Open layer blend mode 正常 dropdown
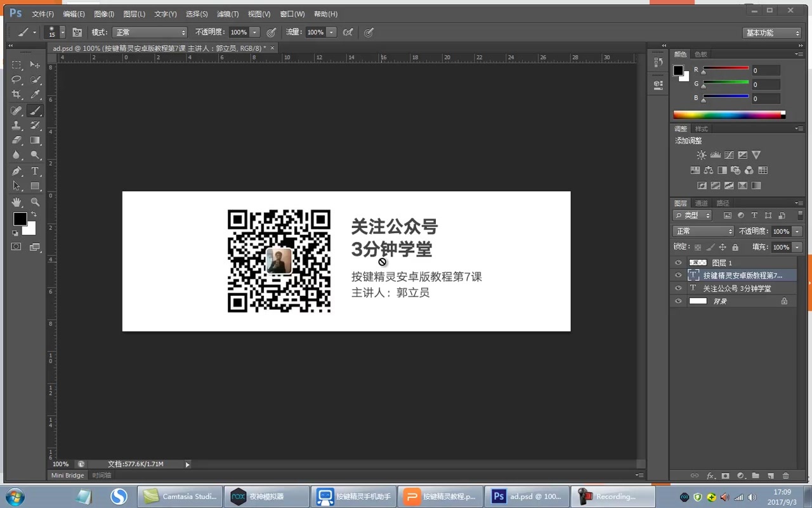This screenshot has height=508, width=812. tap(704, 231)
